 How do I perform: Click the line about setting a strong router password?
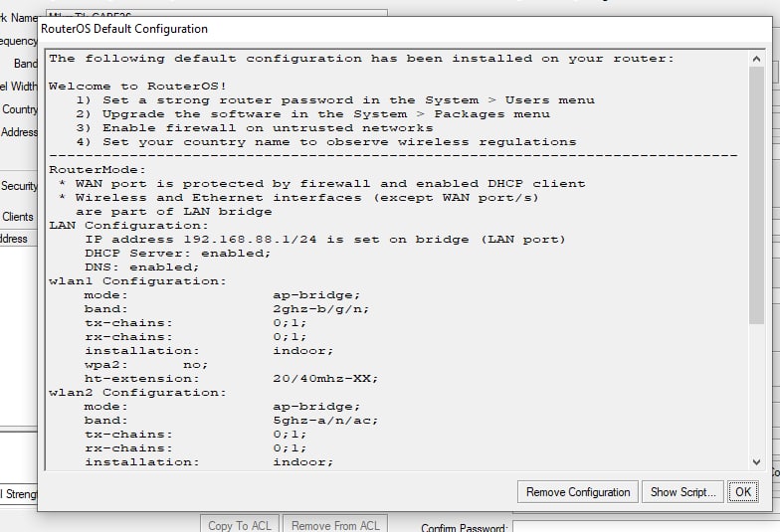(x=334, y=99)
